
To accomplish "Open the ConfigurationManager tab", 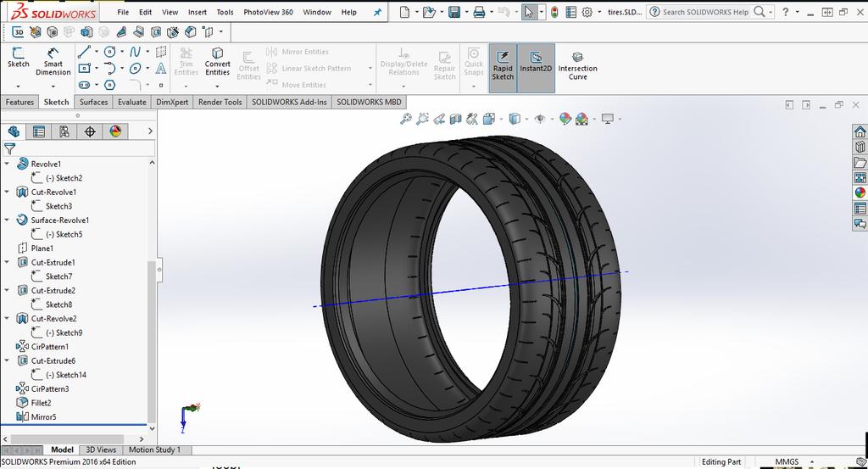I will click(64, 131).
